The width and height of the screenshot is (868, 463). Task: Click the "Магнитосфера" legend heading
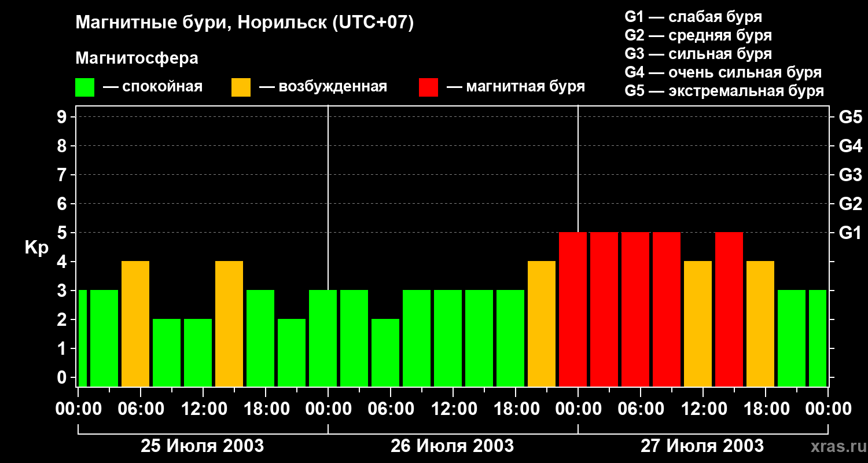pos(137,58)
